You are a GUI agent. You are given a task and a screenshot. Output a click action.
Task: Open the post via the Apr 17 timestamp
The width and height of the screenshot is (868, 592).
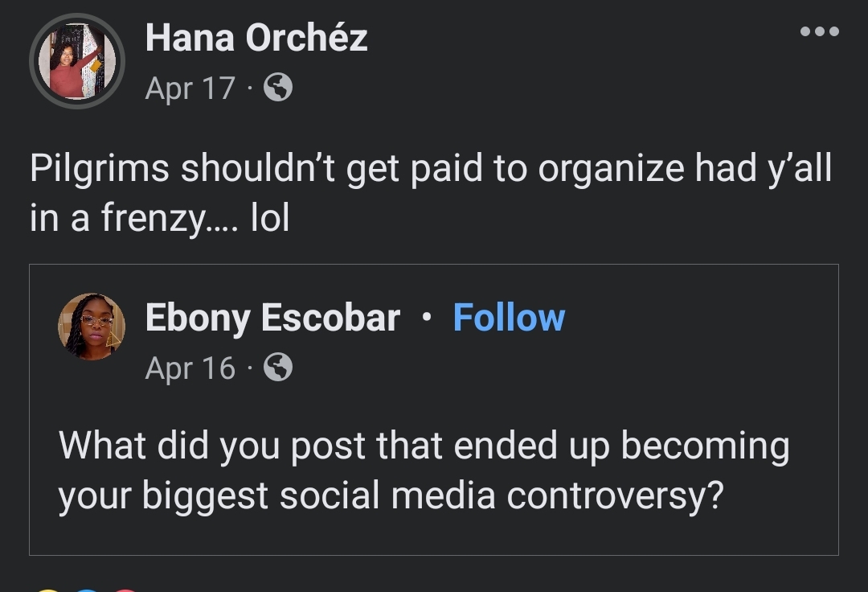click(x=190, y=88)
